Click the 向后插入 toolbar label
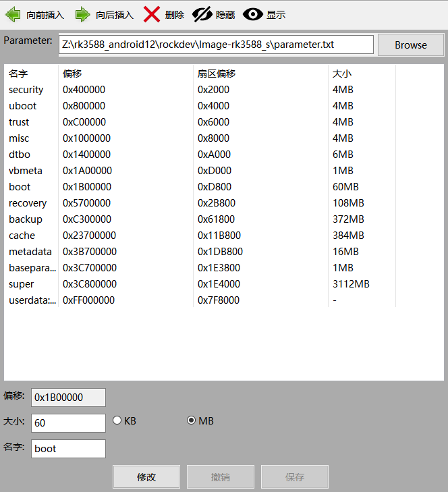 115,15
